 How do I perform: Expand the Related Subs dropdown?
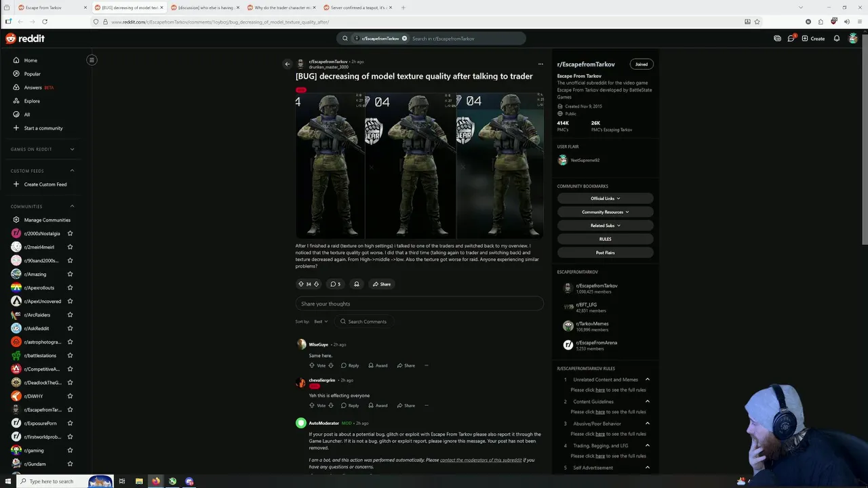pyautogui.click(x=605, y=226)
